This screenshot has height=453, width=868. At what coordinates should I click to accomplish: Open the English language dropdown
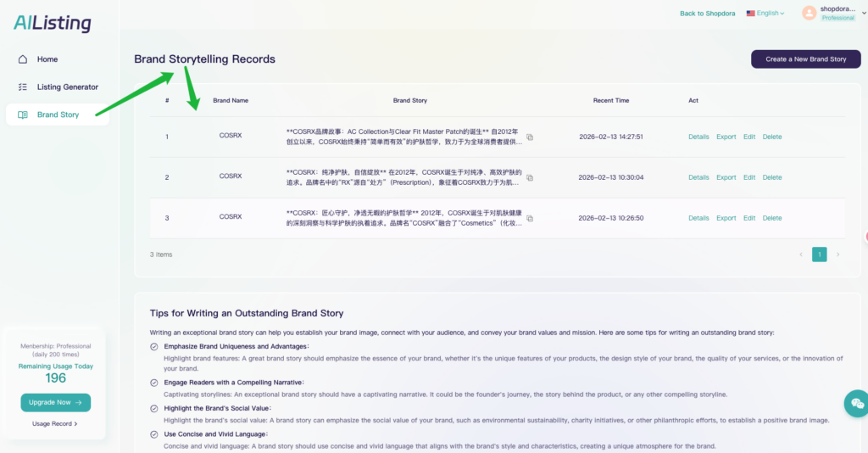[765, 14]
